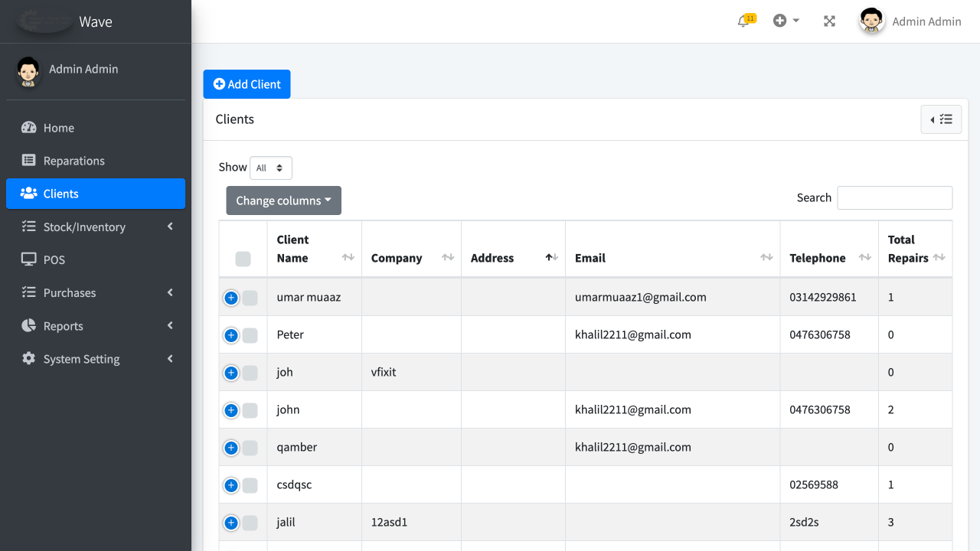
Task: Toggle fullscreen with the expand icon
Action: 829,21
